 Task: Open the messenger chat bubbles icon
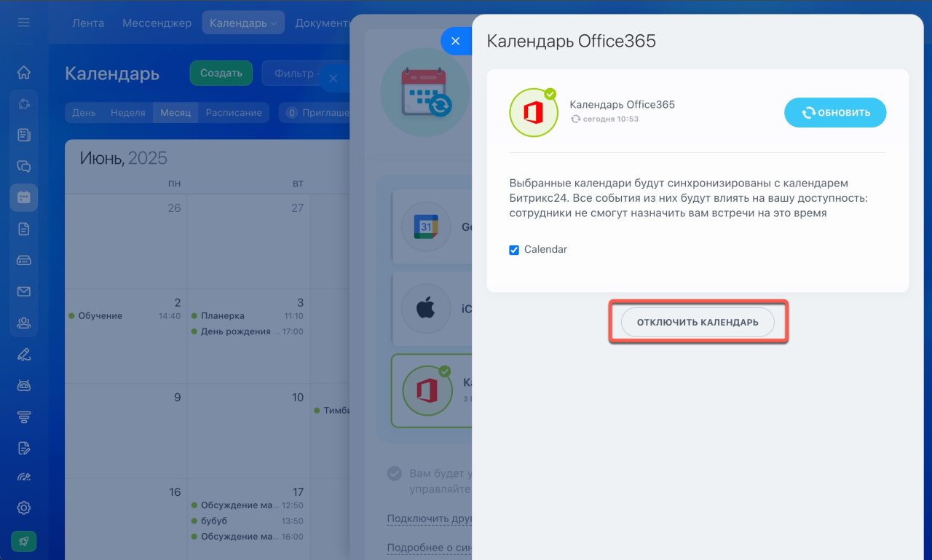pos(23,166)
